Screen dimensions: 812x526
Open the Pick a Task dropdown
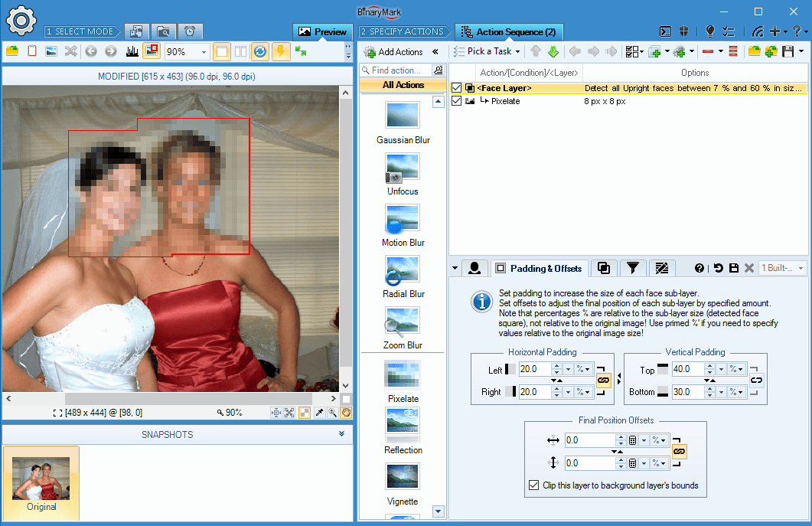click(x=487, y=51)
